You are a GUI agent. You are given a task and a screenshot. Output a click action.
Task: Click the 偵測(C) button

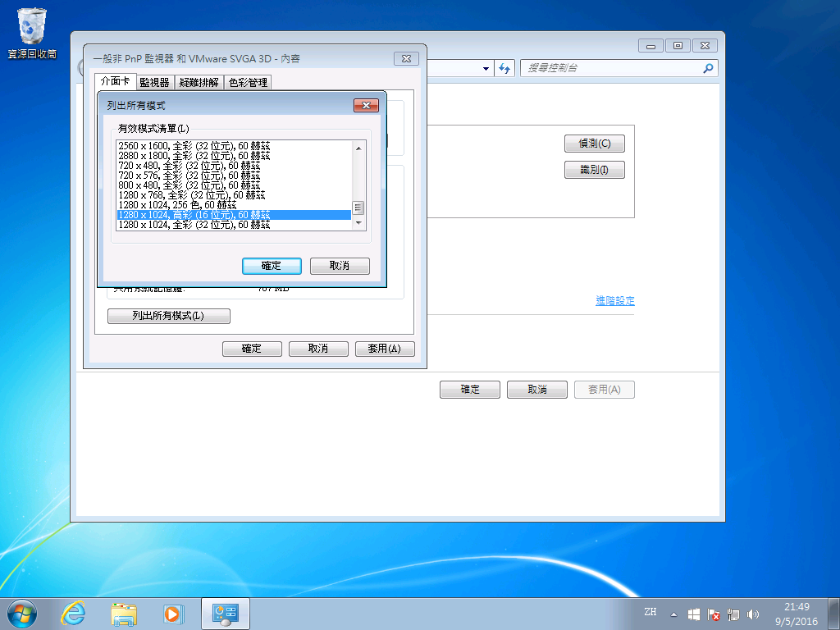[594, 143]
